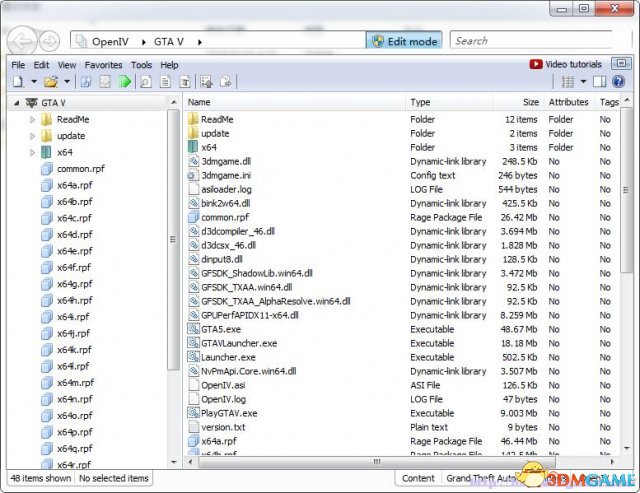Screen dimensions: 640x493
Task: Click the x64q.rpf archive icon in tree
Action: 47,449
